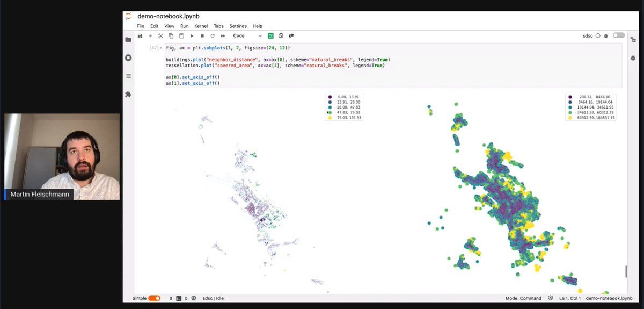
Task: Cut the selected cell using scissors icon
Action: pos(160,36)
